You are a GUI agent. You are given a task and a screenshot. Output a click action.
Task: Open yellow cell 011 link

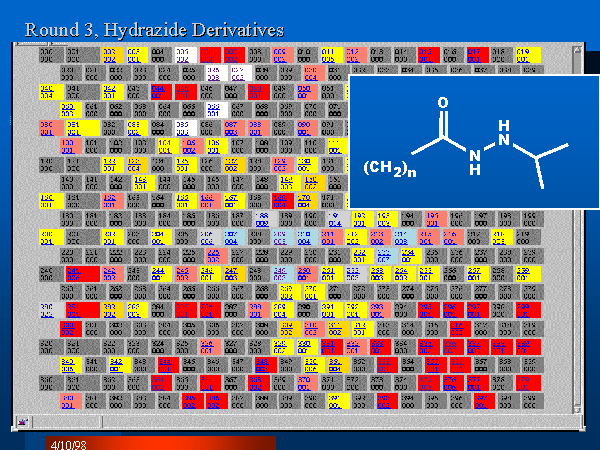click(328, 55)
